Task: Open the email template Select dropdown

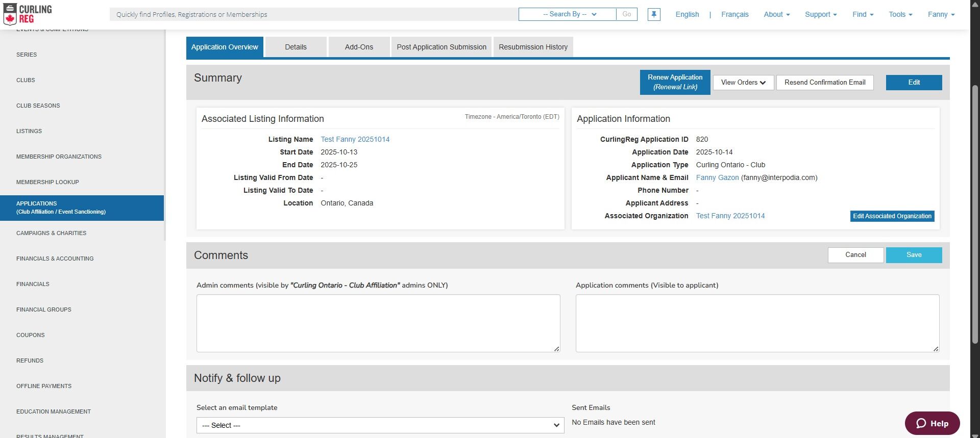Action: click(x=380, y=425)
